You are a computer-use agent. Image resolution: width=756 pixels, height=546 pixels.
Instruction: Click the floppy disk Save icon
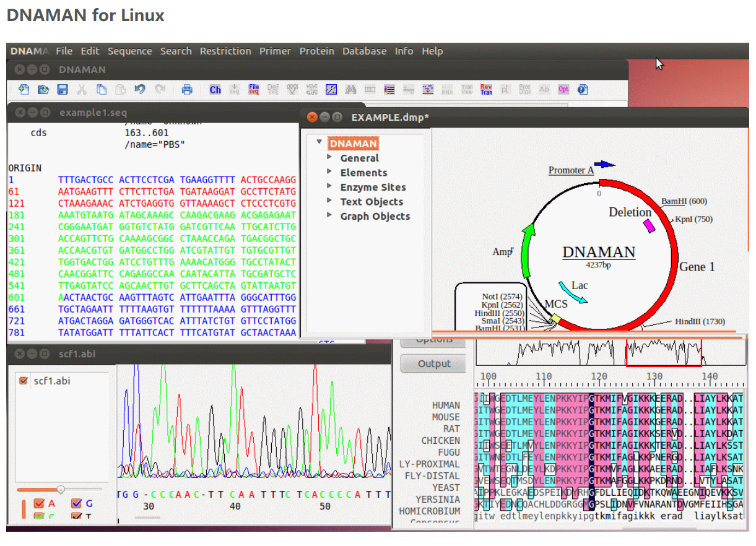(x=63, y=90)
